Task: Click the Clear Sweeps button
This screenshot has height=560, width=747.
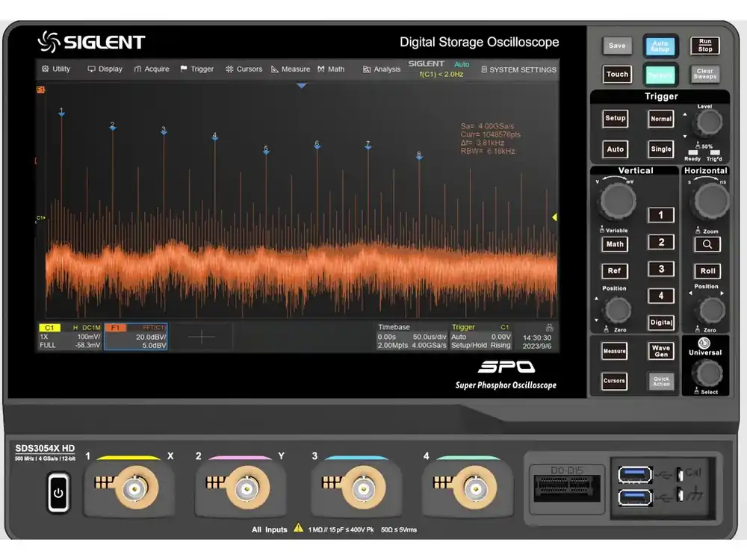Action: pos(704,74)
